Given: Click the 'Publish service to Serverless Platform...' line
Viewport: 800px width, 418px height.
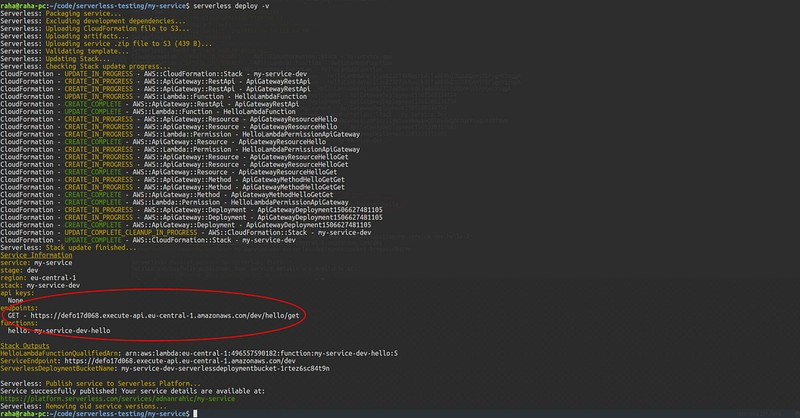Looking at the screenshot, I should pos(101,383).
